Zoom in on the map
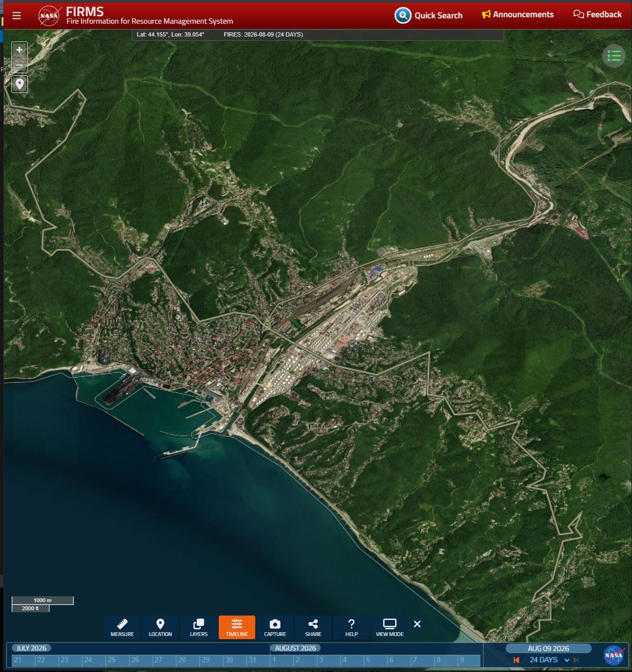632x672 pixels. pyautogui.click(x=19, y=50)
